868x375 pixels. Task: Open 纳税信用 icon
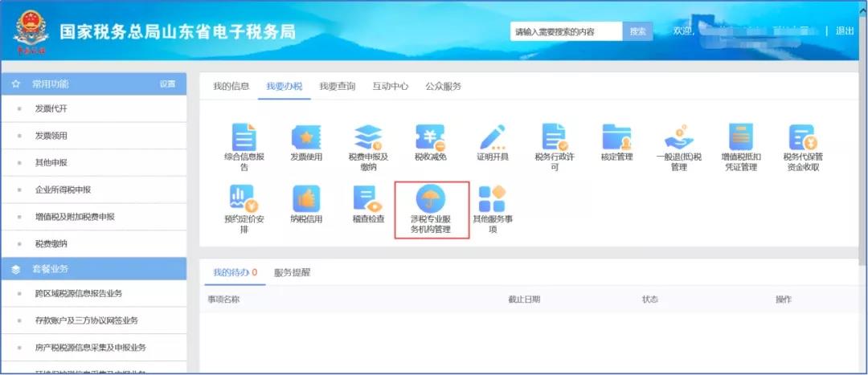(306, 199)
